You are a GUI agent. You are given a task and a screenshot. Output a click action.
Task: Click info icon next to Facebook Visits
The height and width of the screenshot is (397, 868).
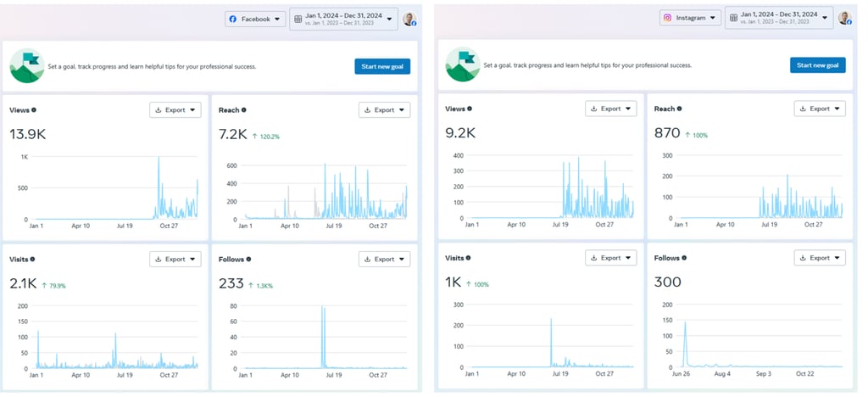[x=33, y=259]
